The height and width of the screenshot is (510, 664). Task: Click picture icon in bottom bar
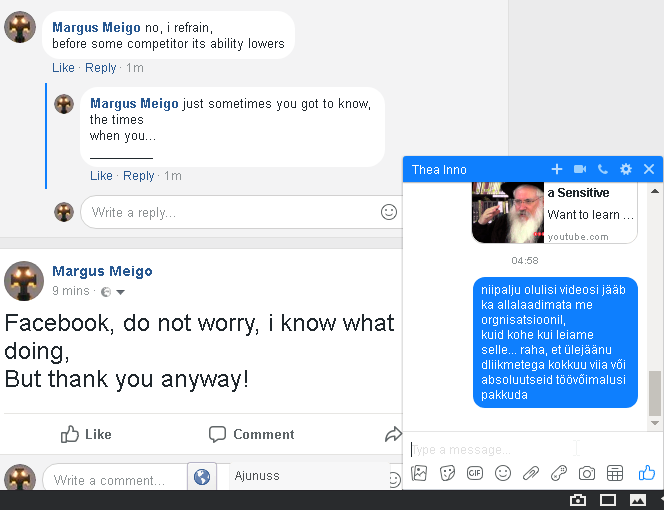(x=637, y=500)
